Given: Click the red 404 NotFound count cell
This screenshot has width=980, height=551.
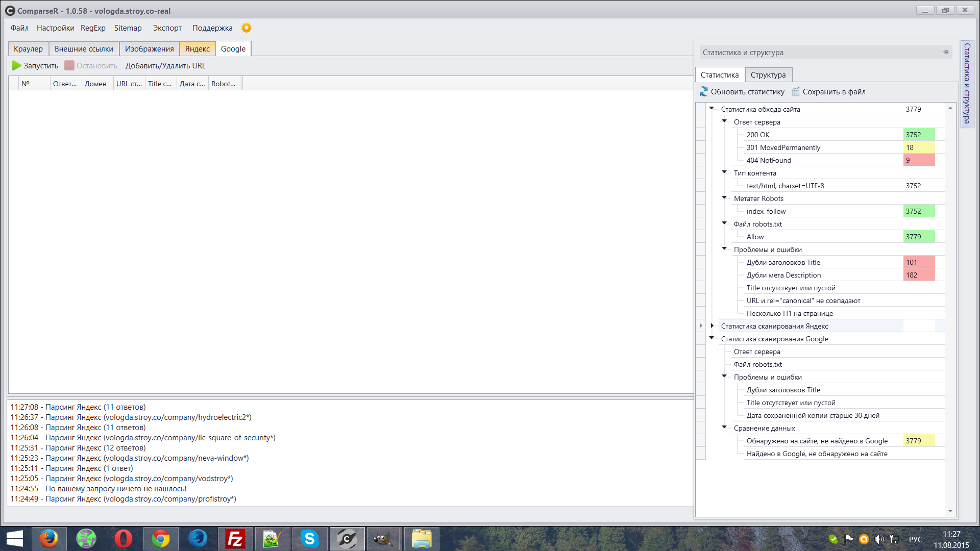Looking at the screenshot, I should [918, 160].
